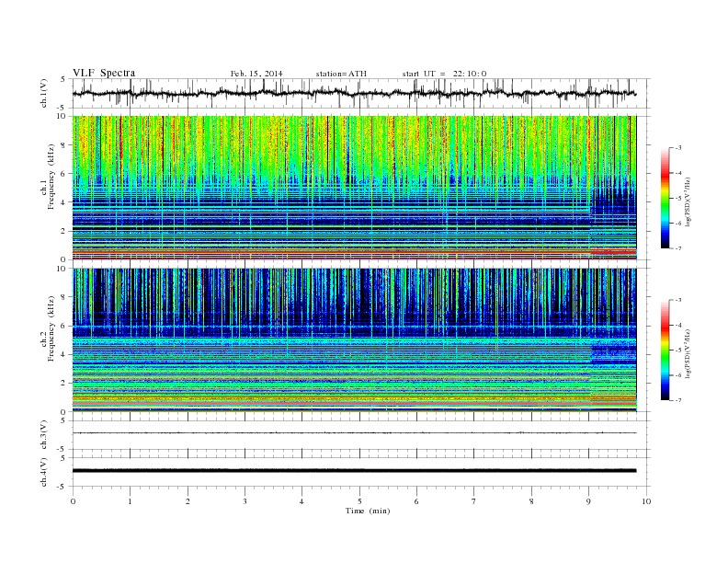This screenshot has width=728, height=563.
Task: Click the "station=ATH" header label
Action: point(341,74)
